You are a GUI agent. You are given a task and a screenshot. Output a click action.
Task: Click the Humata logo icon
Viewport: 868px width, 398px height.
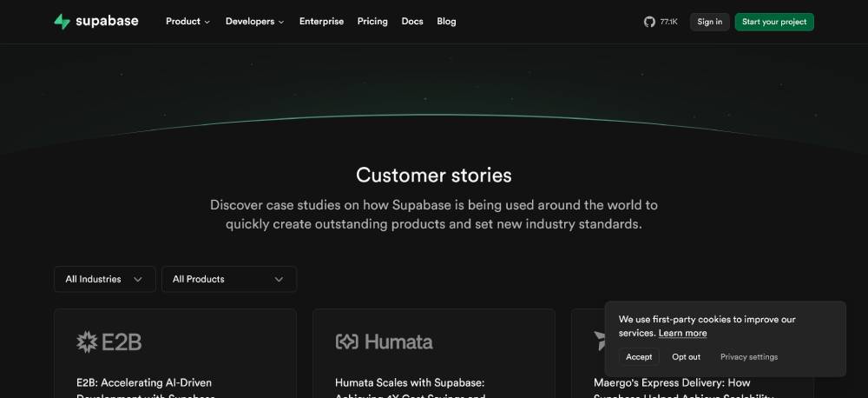347,342
